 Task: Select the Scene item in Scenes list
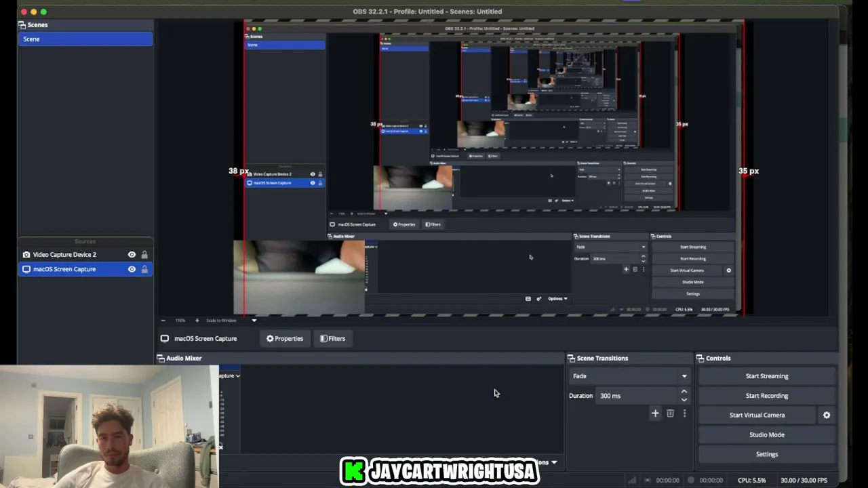(x=85, y=39)
